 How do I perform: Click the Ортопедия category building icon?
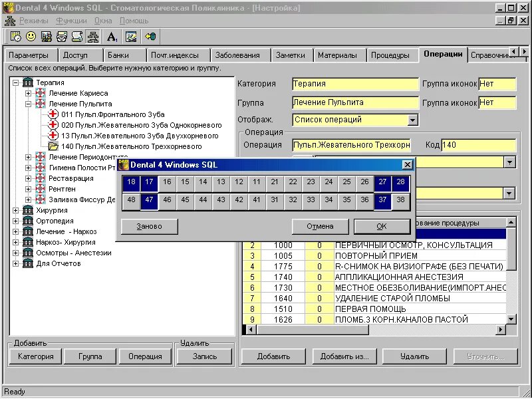click(28, 221)
